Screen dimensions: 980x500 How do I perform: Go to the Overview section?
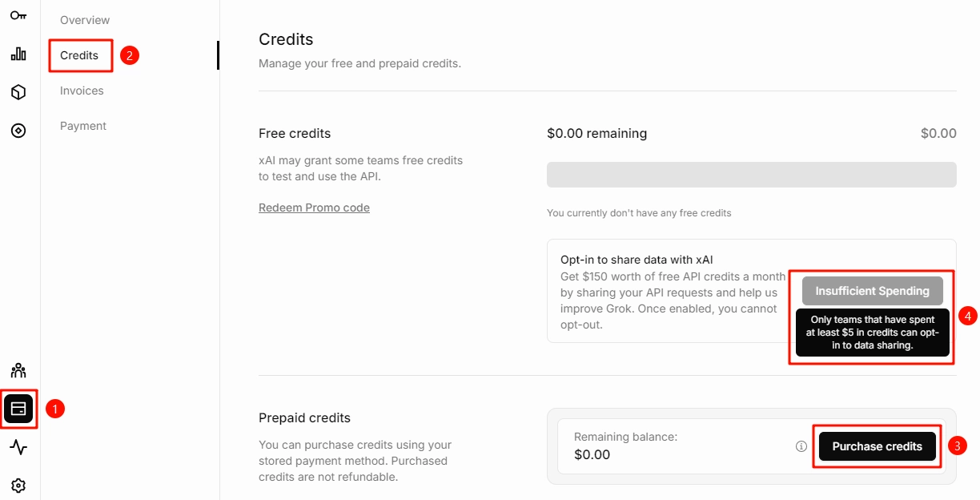85,20
